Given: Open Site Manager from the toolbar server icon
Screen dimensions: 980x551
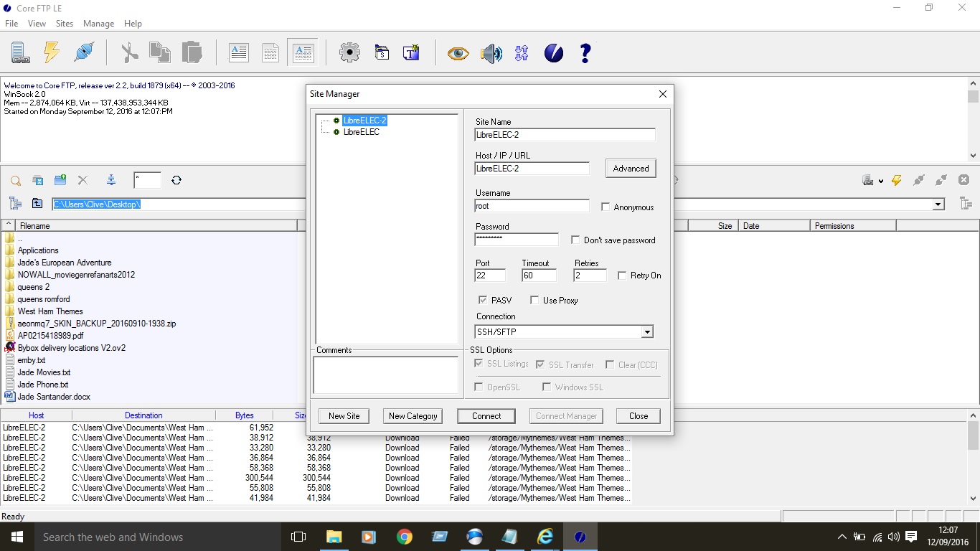Looking at the screenshot, I should tap(19, 52).
